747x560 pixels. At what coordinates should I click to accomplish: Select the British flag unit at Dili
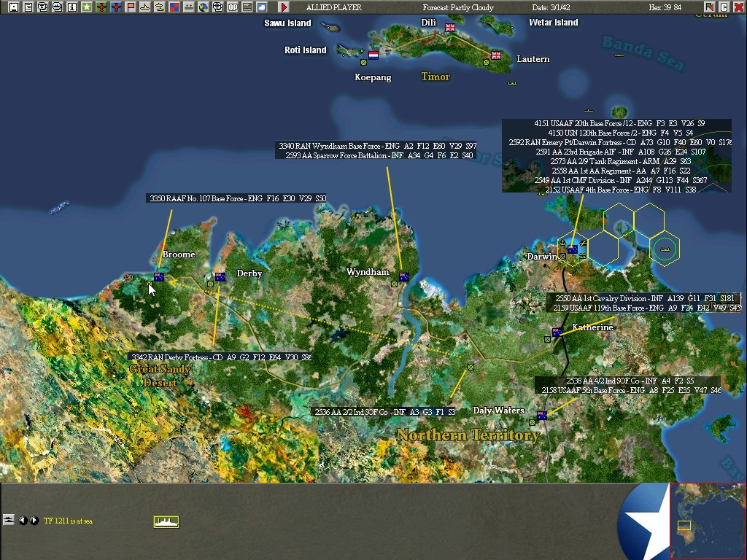(450, 28)
